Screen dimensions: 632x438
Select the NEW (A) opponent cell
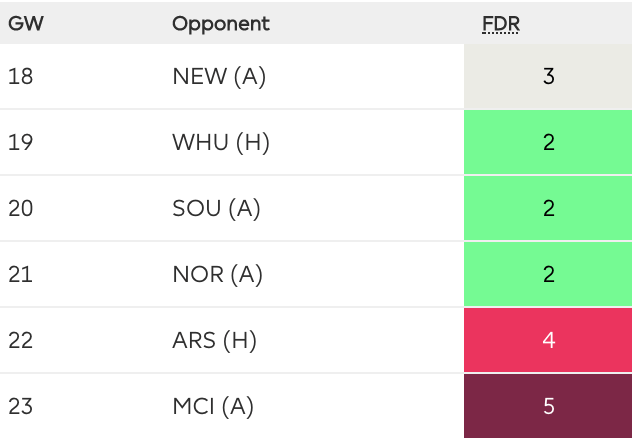point(219,76)
